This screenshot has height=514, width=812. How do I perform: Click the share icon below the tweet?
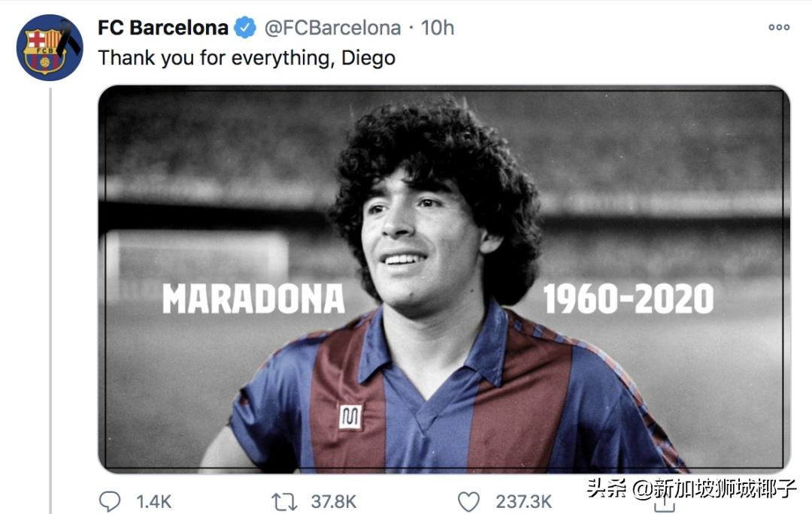(x=664, y=505)
